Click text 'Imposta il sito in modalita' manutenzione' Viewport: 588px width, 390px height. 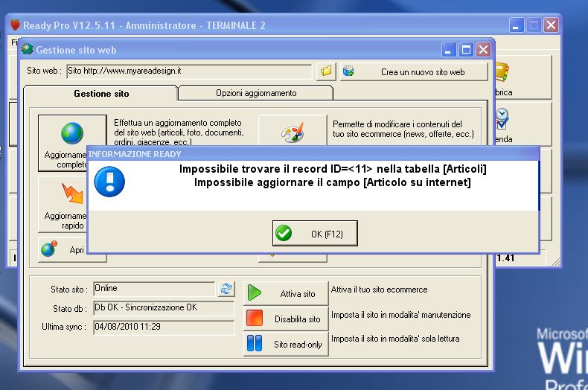[x=400, y=315]
